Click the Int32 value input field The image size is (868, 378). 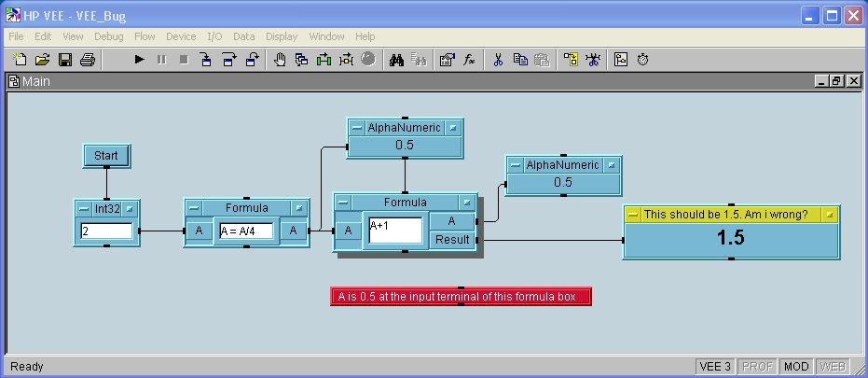coord(105,230)
